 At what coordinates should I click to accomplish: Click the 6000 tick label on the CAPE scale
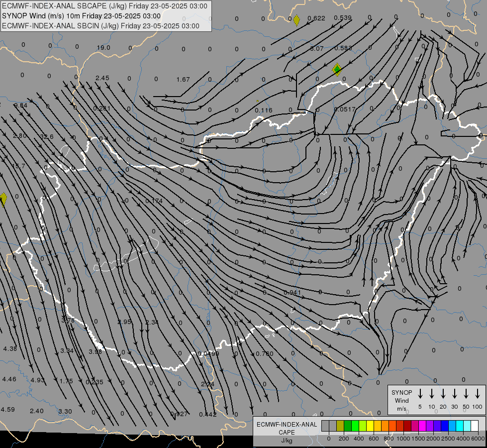coord(479,439)
